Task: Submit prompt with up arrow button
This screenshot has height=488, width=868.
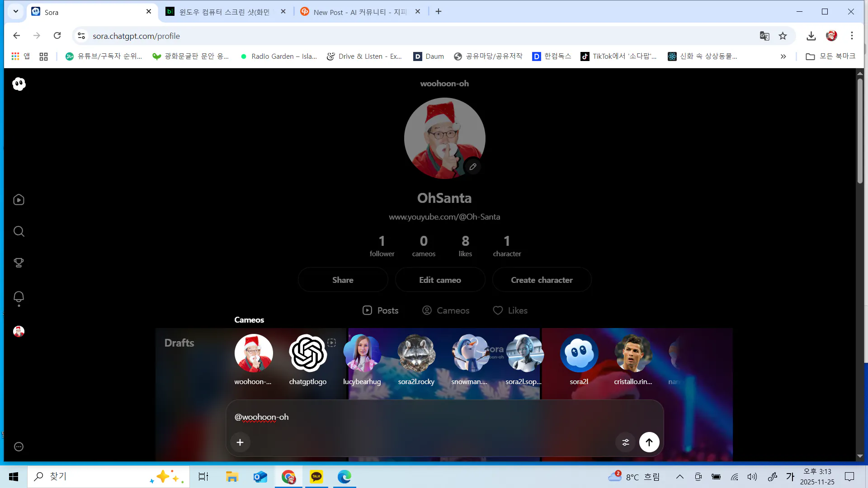Action: pyautogui.click(x=649, y=442)
